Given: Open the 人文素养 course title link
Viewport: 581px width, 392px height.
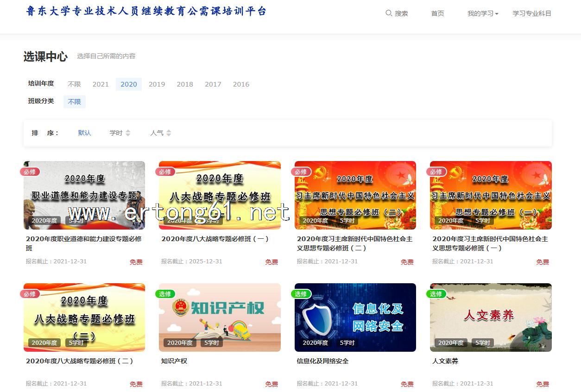Looking at the screenshot, I should pyautogui.click(x=445, y=361).
